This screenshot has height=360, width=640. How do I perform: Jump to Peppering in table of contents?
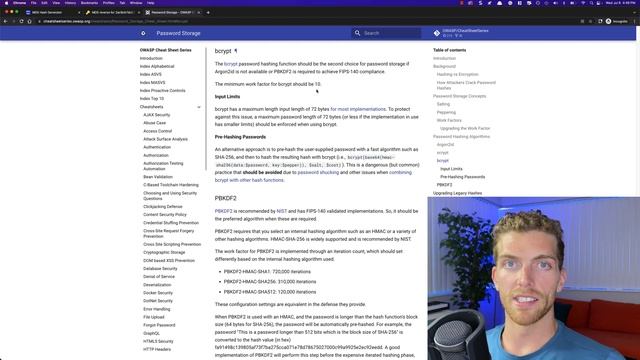(x=446, y=113)
